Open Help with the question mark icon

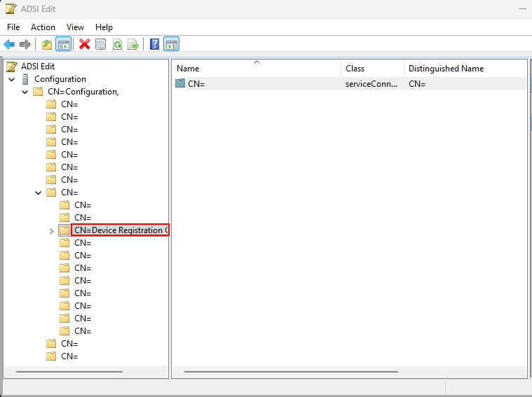[x=154, y=44]
